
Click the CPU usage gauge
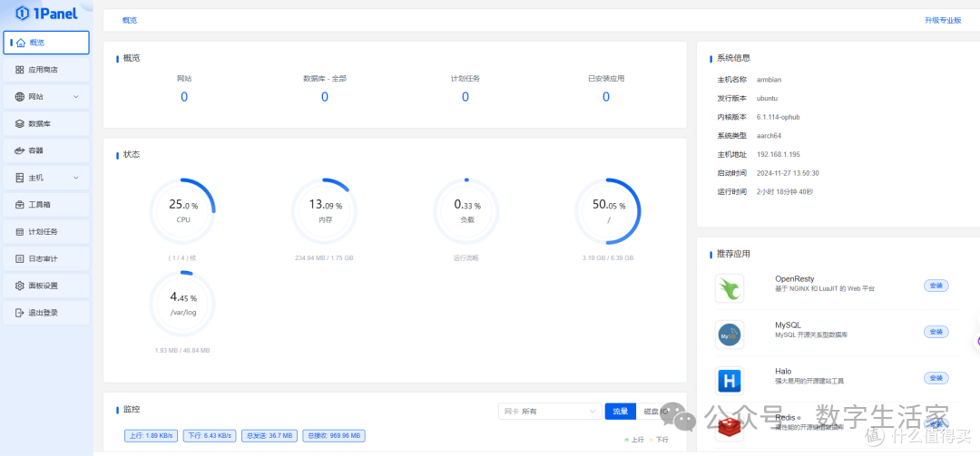(x=183, y=211)
